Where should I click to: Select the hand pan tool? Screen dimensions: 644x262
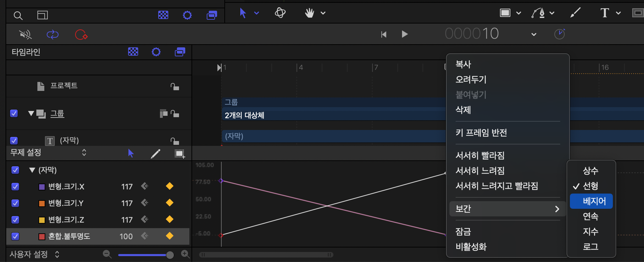[x=309, y=13]
